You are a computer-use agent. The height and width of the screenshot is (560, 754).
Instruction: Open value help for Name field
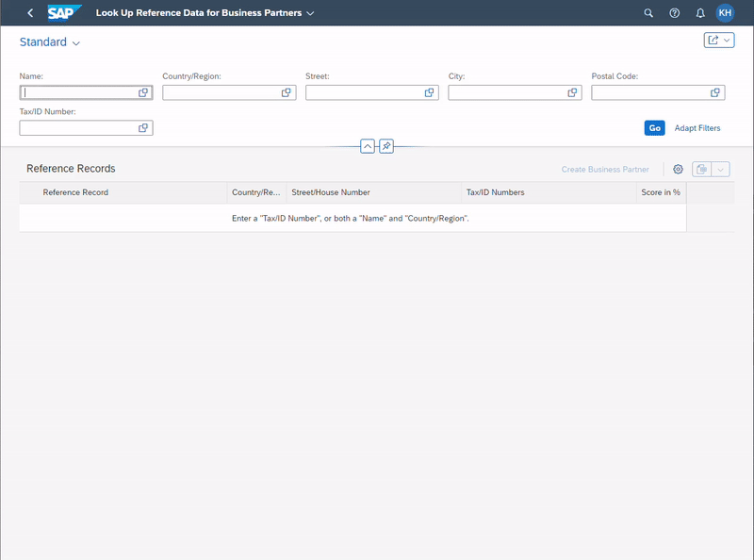pos(143,92)
